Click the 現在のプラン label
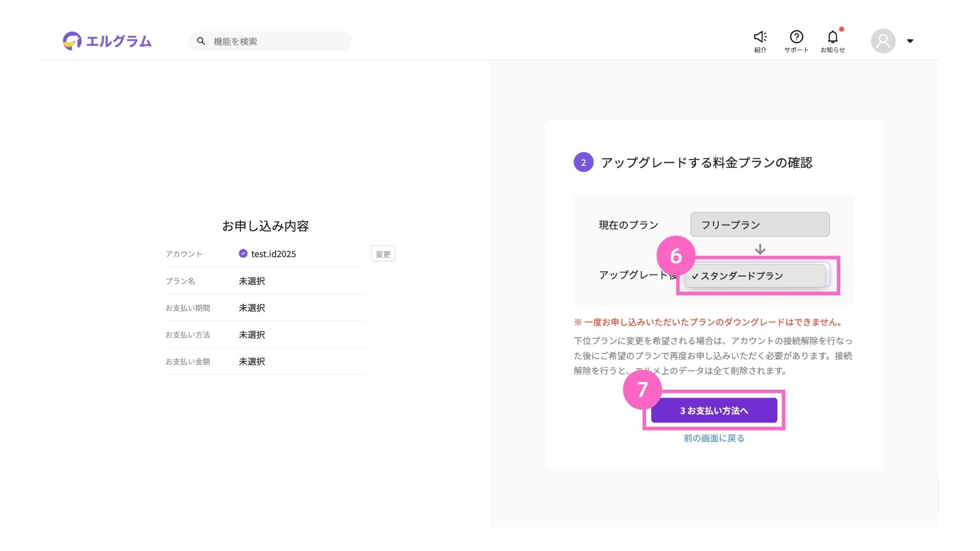Screen dimensions: 980x551 628,225
